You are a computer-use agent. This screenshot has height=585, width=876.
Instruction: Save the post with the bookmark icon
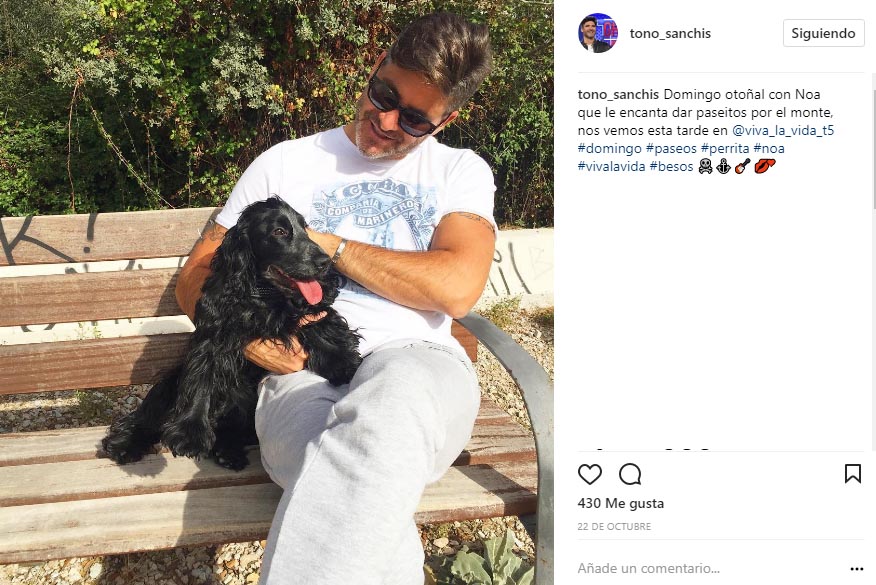tap(853, 474)
